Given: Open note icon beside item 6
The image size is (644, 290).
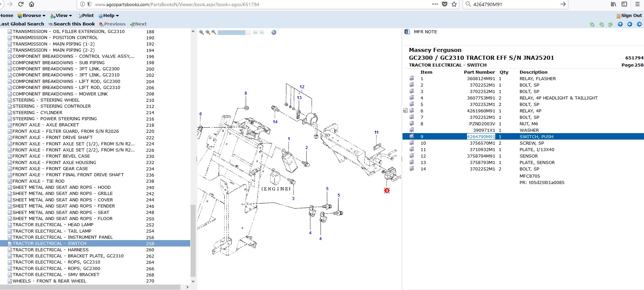Looking at the screenshot, I should [x=405, y=111].
